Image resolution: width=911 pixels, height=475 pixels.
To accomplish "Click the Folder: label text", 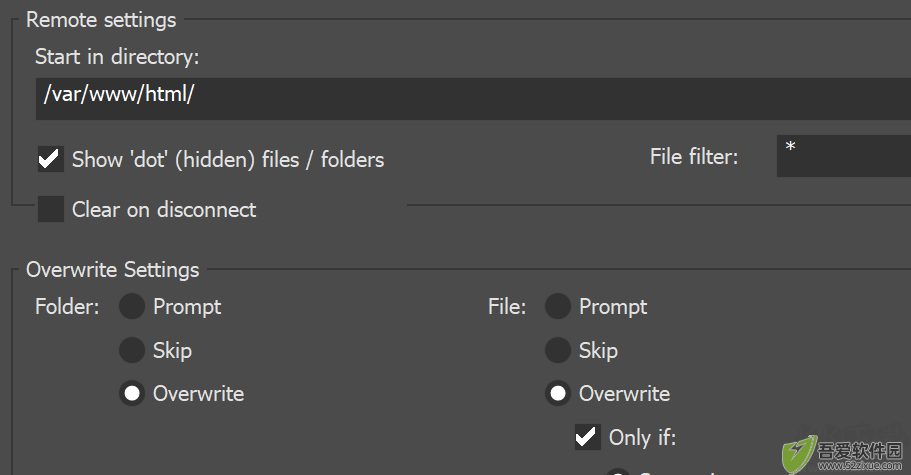I will pyautogui.click(x=67, y=307).
